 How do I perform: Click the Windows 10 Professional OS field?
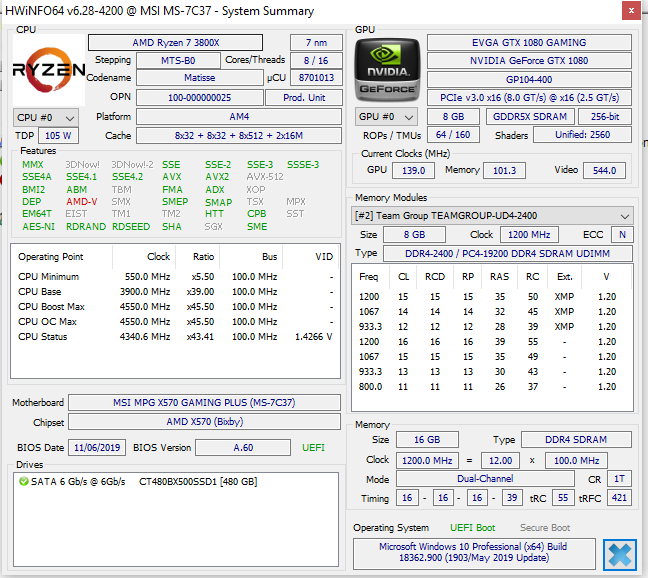point(474,552)
